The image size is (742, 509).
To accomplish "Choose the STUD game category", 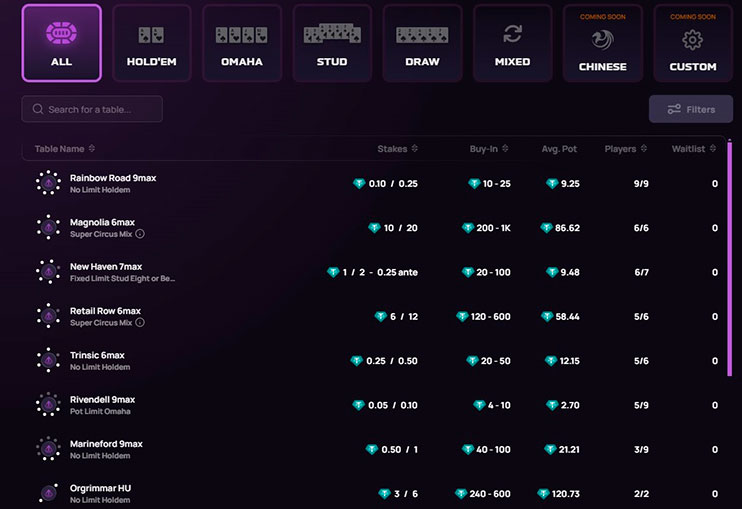I will 331,43.
